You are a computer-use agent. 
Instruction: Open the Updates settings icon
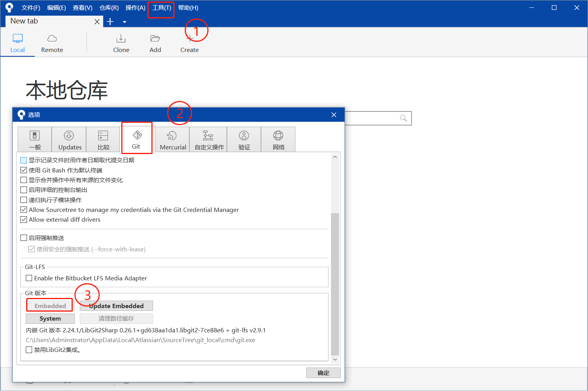[69, 139]
